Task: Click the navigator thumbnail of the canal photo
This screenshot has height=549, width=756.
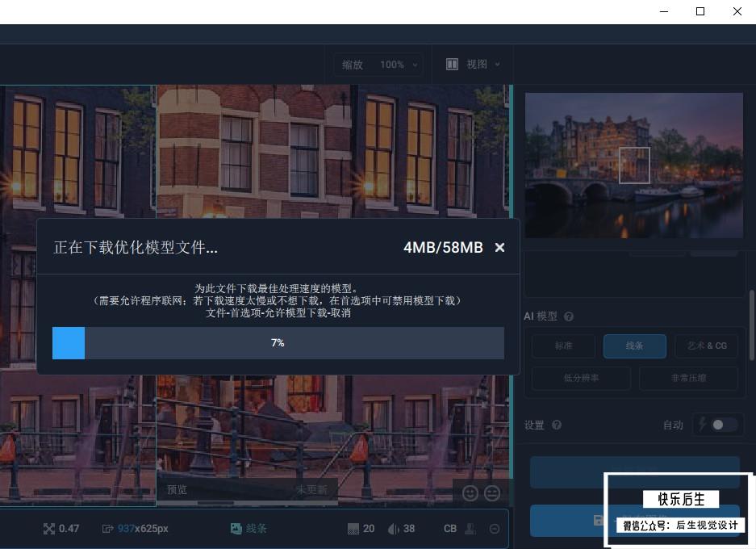Action: click(633, 165)
